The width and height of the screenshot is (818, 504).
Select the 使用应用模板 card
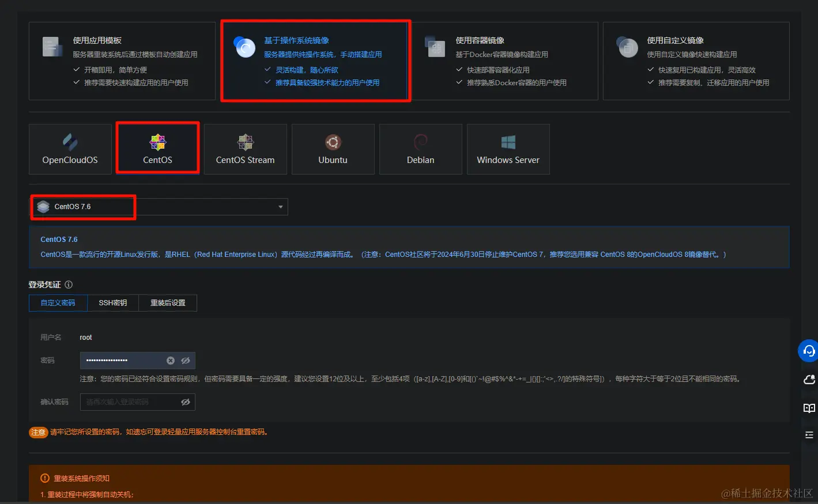tap(122, 61)
